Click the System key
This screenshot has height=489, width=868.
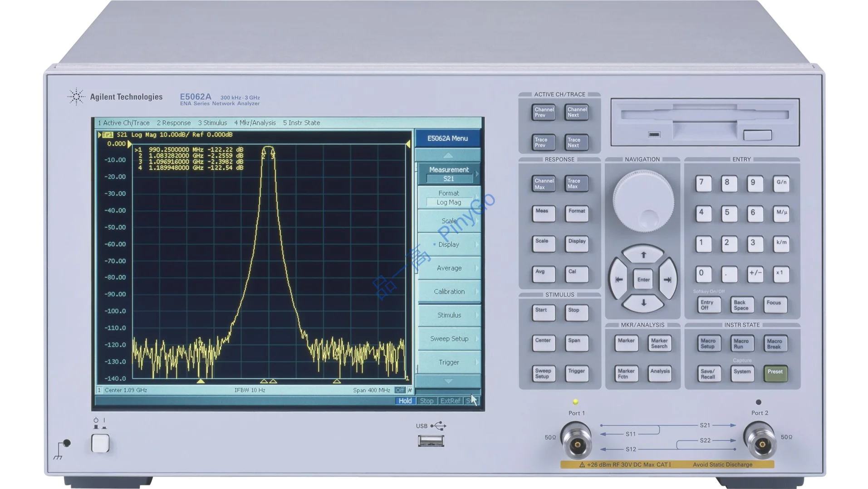742,374
